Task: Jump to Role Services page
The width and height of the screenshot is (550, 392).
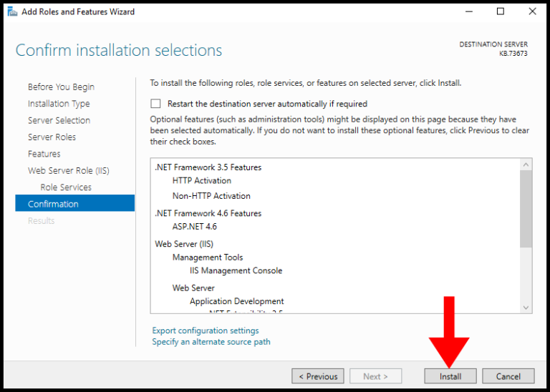Action: point(66,187)
